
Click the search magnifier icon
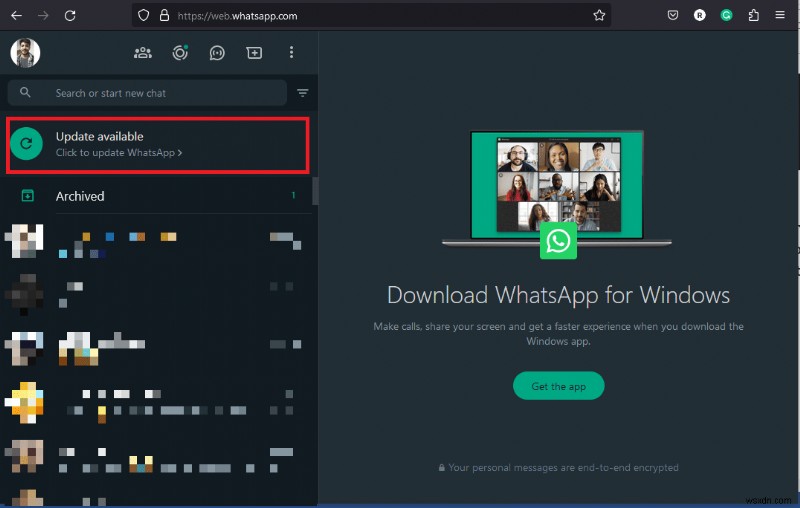point(25,92)
